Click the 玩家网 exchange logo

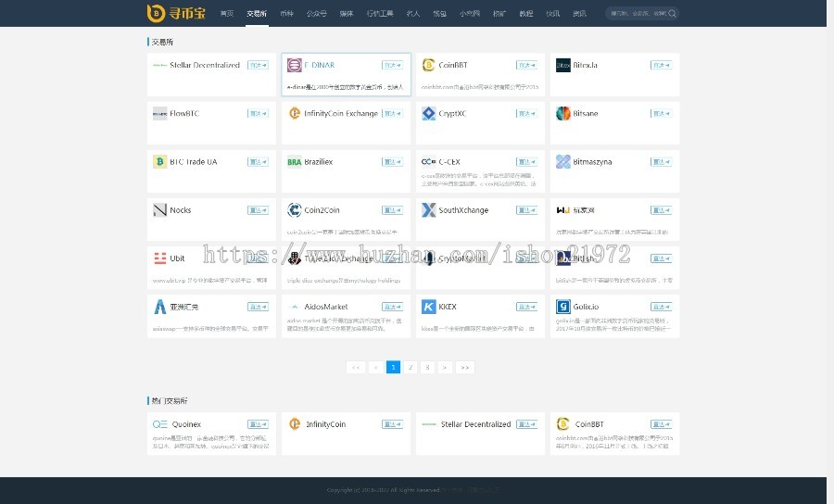click(563, 210)
